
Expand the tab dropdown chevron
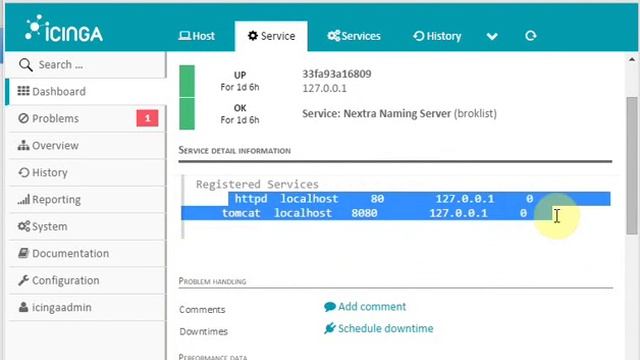[x=492, y=36]
